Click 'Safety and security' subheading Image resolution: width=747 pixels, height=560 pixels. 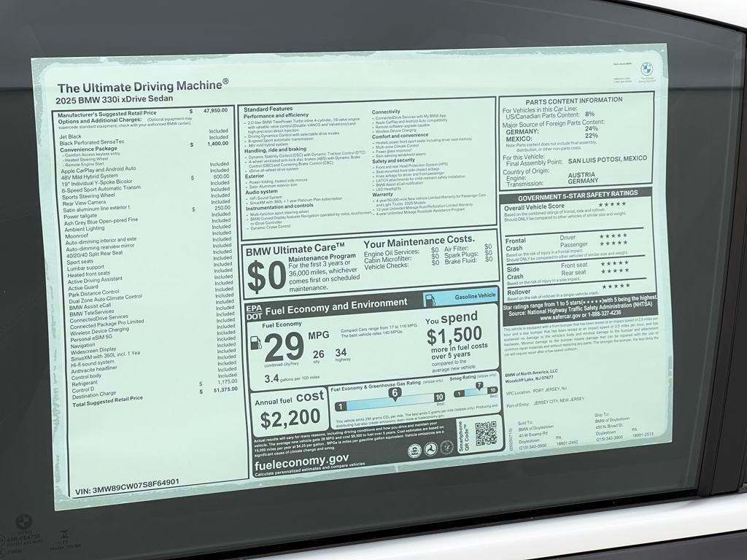393,161
